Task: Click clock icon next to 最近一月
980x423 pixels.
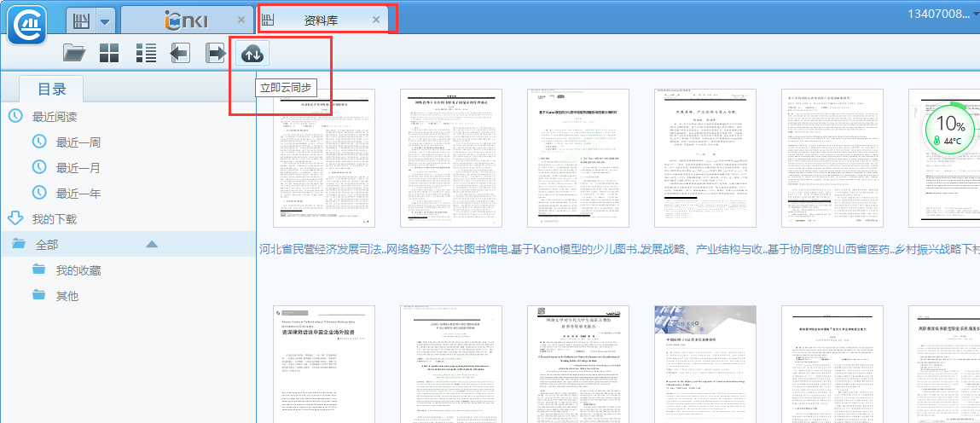Action: click(x=38, y=167)
